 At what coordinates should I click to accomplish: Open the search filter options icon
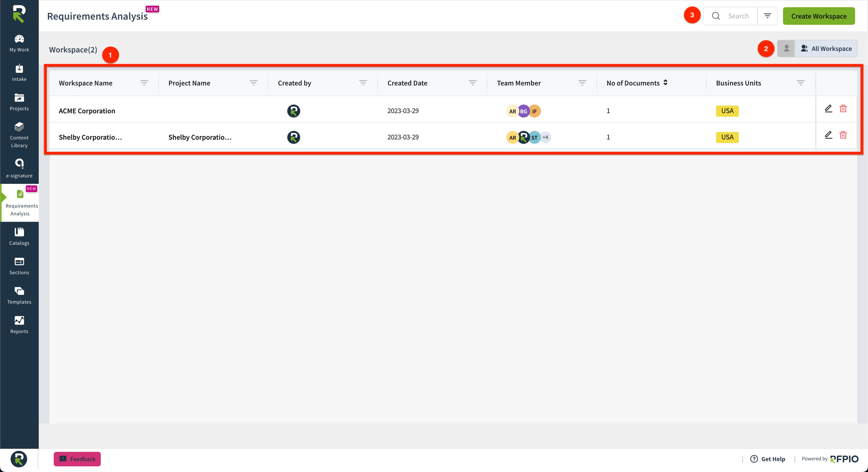(x=767, y=16)
